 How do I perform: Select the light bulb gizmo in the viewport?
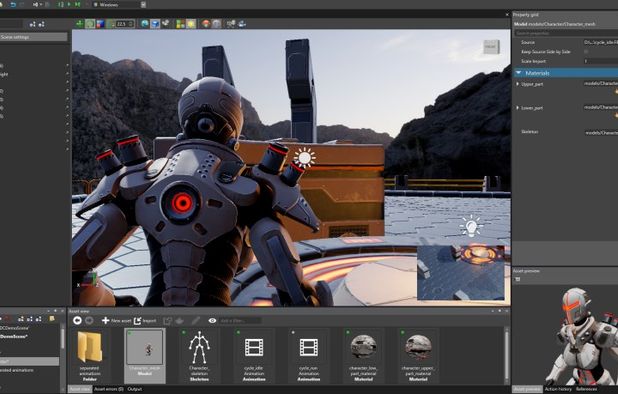(x=471, y=226)
